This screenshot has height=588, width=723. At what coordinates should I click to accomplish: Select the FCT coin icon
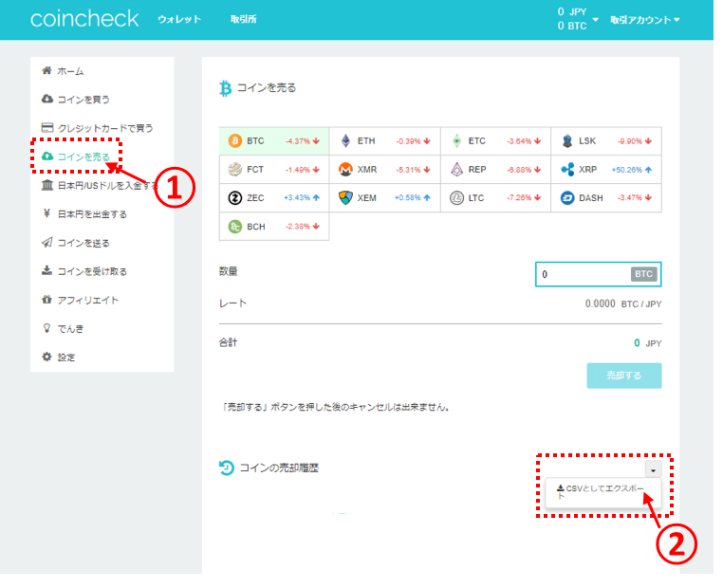point(235,169)
